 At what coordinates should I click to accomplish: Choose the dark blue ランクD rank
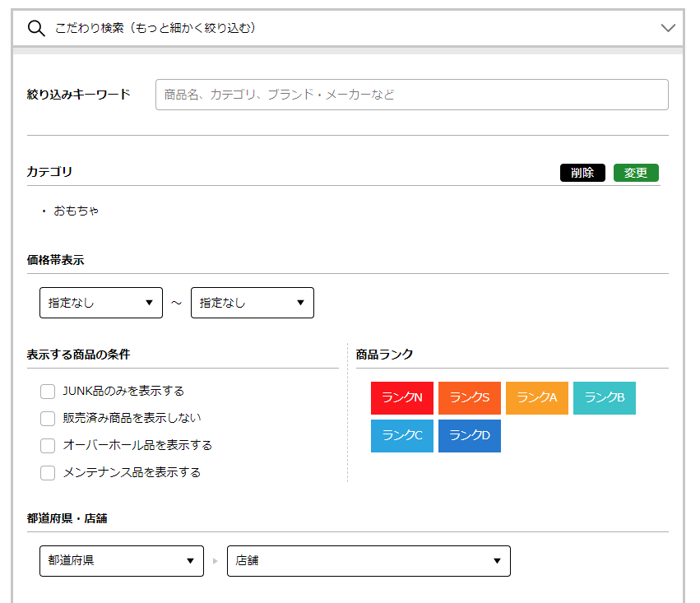pyautogui.click(x=470, y=436)
